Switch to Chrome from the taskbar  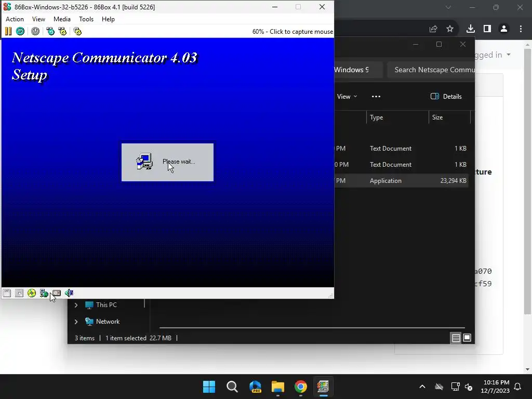click(301, 387)
